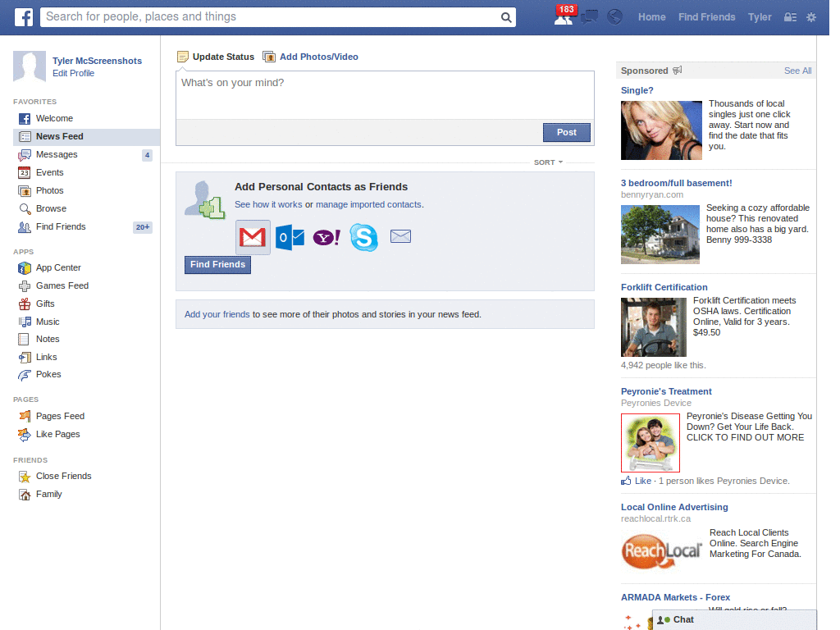Click 'manage imported contacts' link
The height and width of the screenshot is (630, 840).
tap(368, 204)
